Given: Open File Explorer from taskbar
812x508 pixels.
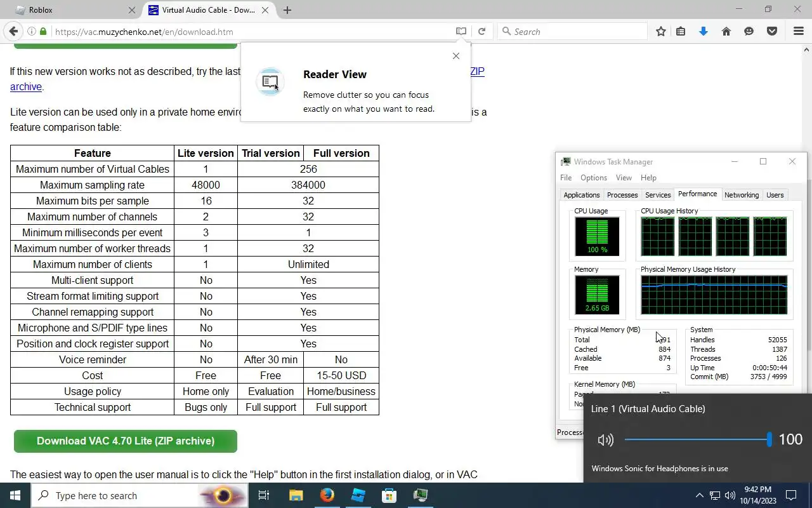Looking at the screenshot, I should click(x=296, y=495).
